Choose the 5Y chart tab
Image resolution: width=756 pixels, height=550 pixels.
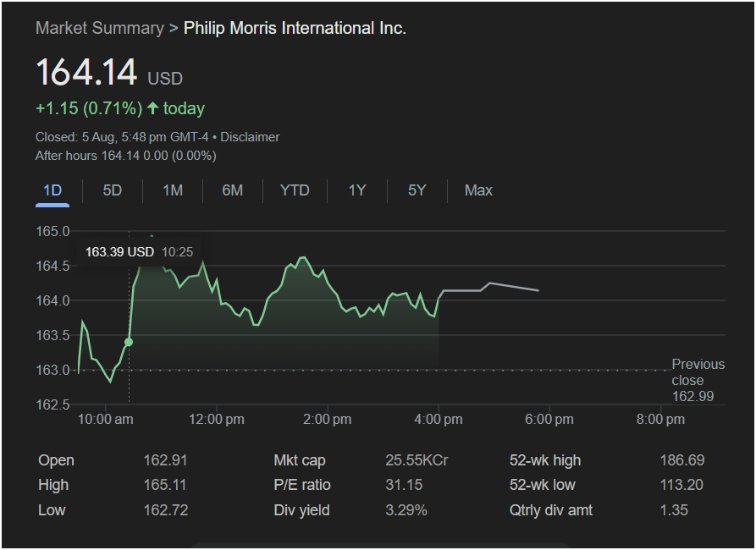[x=417, y=190]
